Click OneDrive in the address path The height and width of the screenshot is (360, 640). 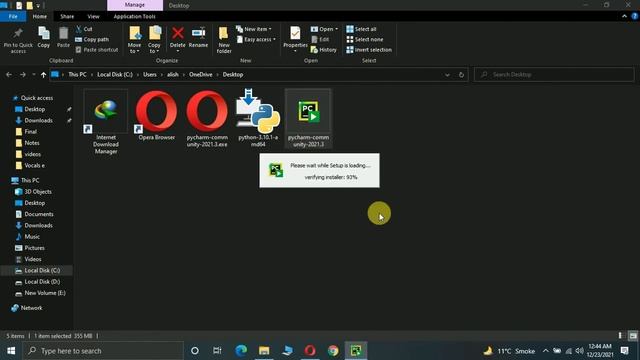[200, 75]
